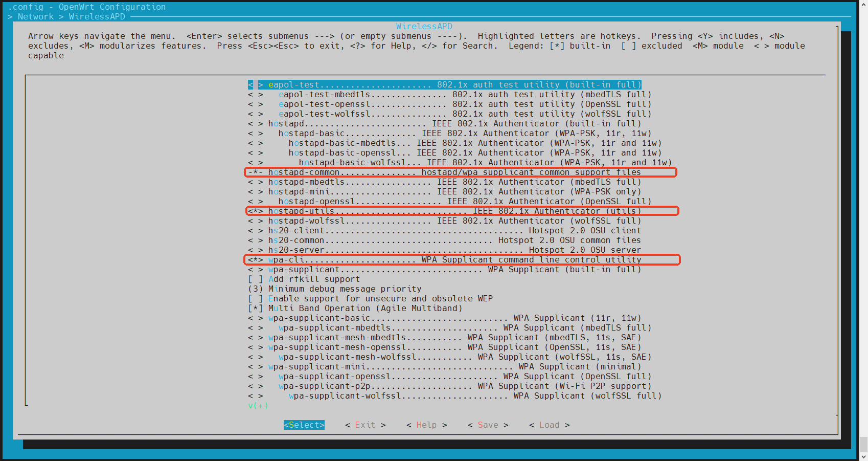This screenshot has width=868, height=461.
Task: Click the WirelessAPD breadcrumb item
Action: 97,16
